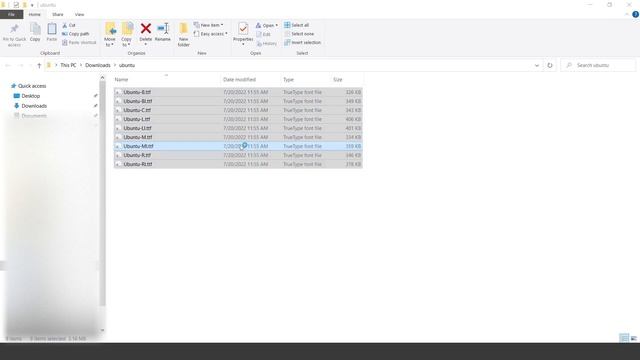Sort by Type column header
640x360 pixels.
click(x=305, y=80)
